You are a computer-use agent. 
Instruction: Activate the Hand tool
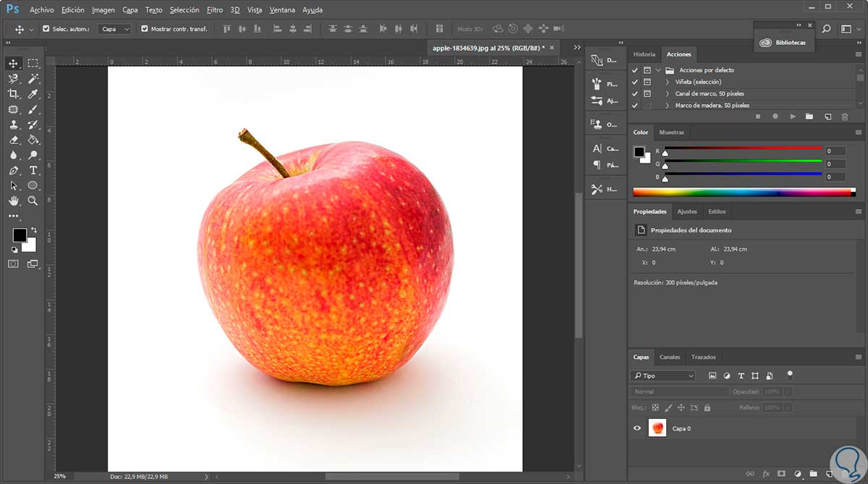13,200
